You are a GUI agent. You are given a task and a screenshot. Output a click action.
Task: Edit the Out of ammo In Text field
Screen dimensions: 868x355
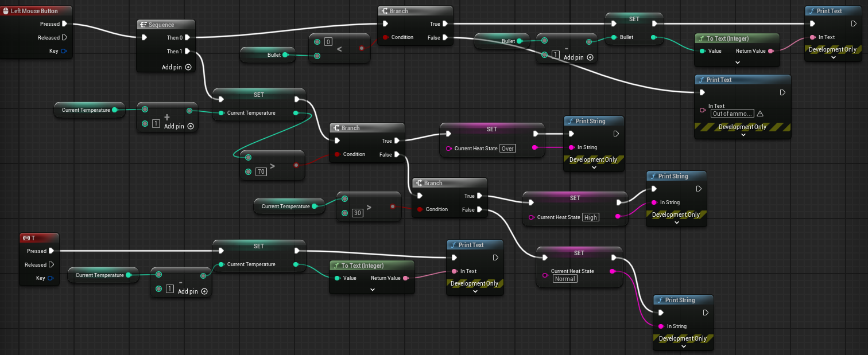pos(733,114)
